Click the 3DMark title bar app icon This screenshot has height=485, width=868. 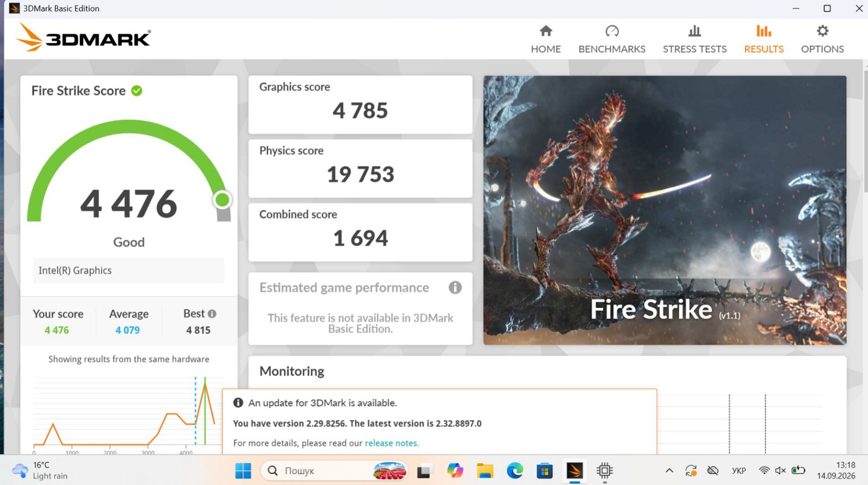14,8
